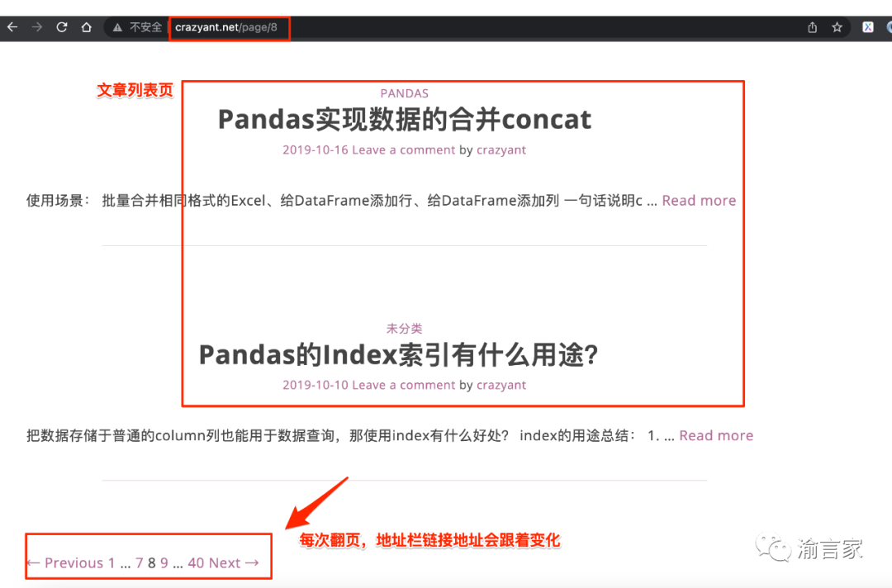Leave a comment on the Index article
This screenshot has height=588, width=892.
(403, 385)
